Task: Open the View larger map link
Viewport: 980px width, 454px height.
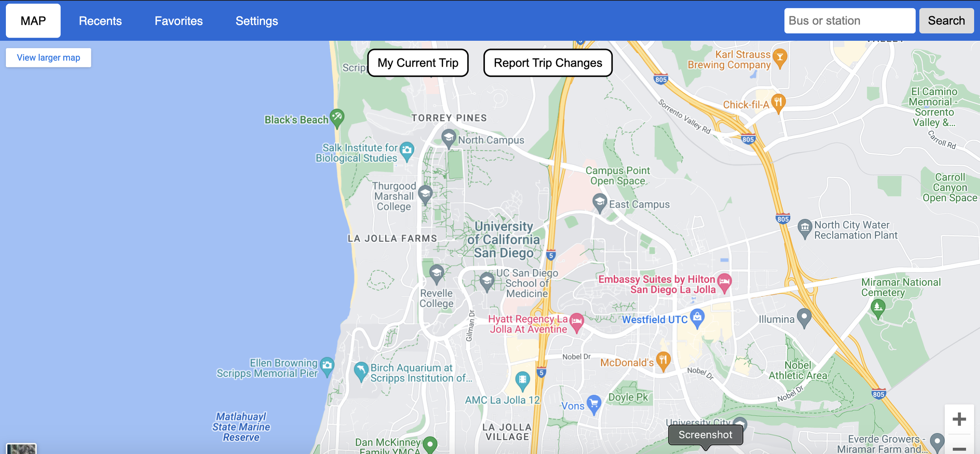Action: [x=48, y=58]
